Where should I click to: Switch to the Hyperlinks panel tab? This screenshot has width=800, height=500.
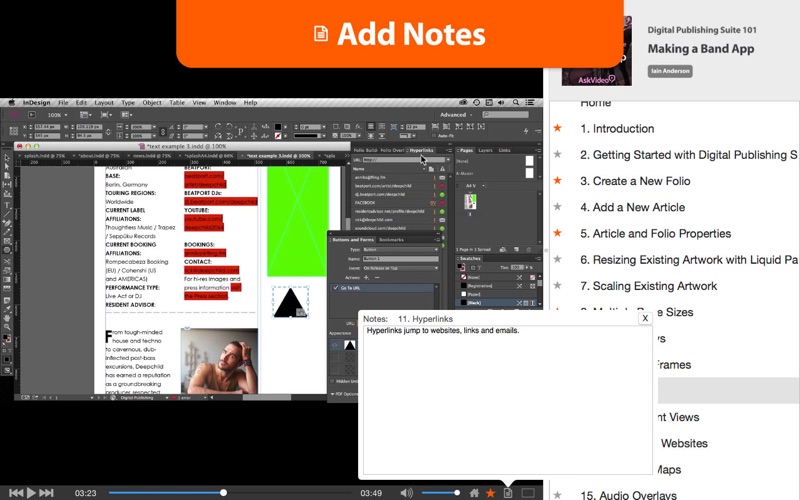point(421,151)
